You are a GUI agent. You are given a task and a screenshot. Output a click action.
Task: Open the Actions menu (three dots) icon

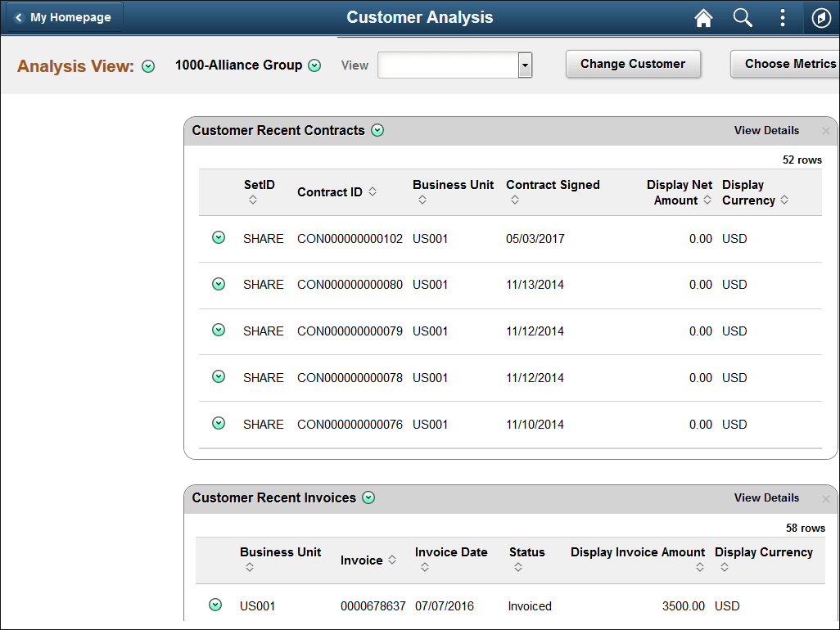782,17
